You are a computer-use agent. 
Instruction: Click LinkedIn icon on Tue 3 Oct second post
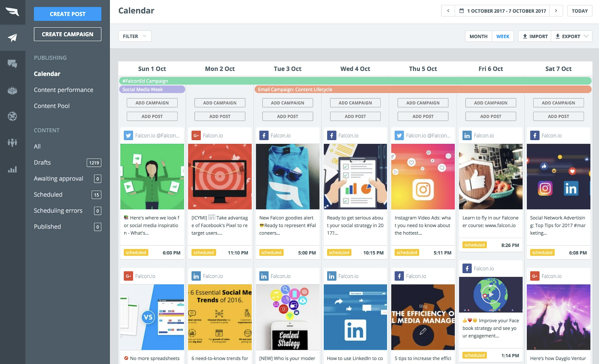click(264, 276)
